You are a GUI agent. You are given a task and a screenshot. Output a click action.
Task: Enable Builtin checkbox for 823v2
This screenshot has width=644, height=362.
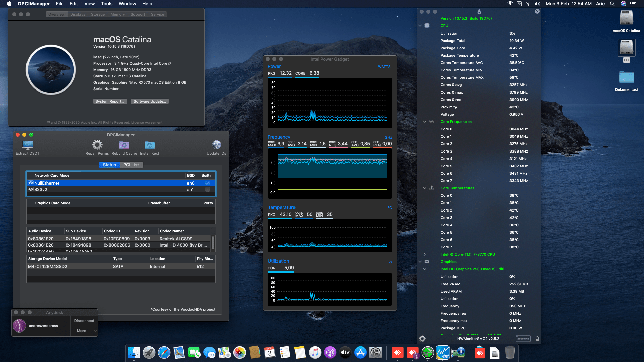208,189
